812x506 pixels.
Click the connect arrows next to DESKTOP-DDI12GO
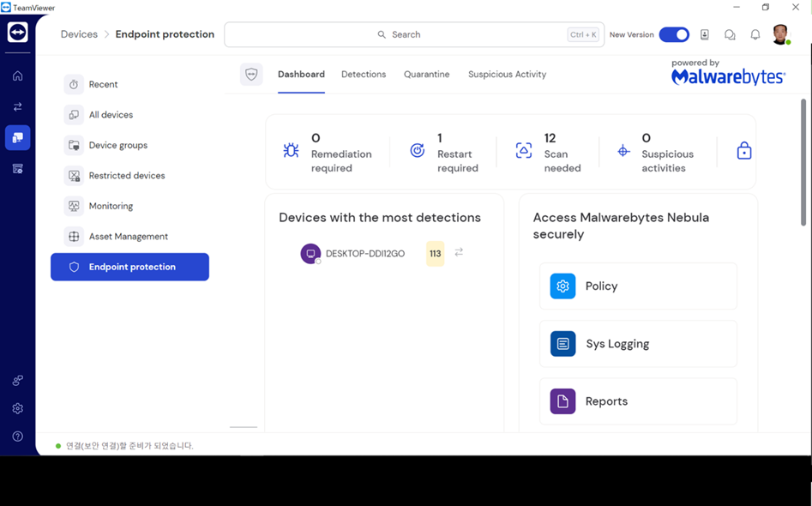point(459,252)
